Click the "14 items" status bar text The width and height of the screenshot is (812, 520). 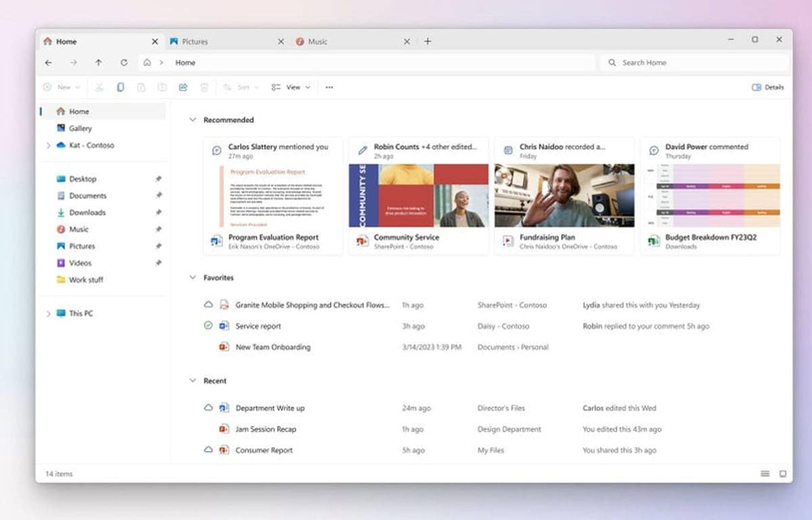59,474
